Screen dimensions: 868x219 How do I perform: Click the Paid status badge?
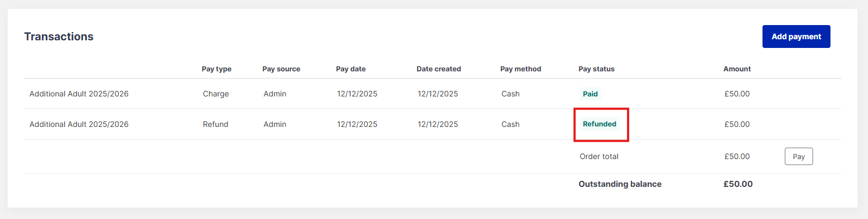[590, 94]
